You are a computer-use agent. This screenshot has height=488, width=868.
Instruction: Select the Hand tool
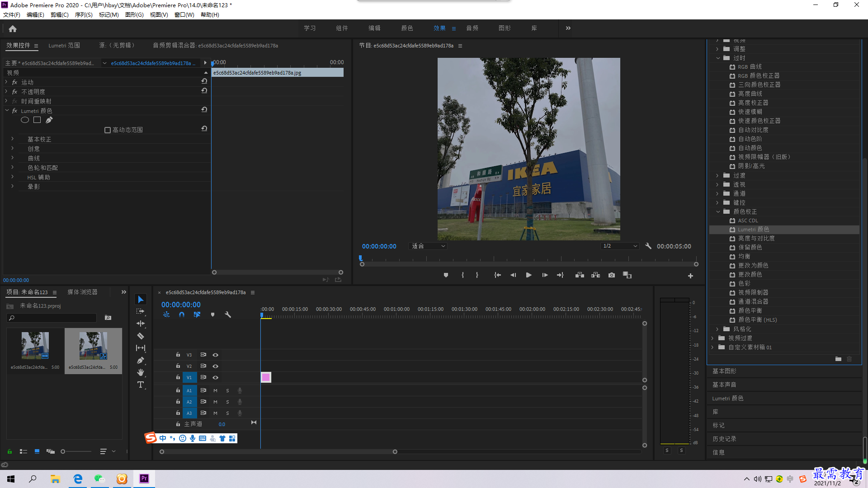pos(141,372)
